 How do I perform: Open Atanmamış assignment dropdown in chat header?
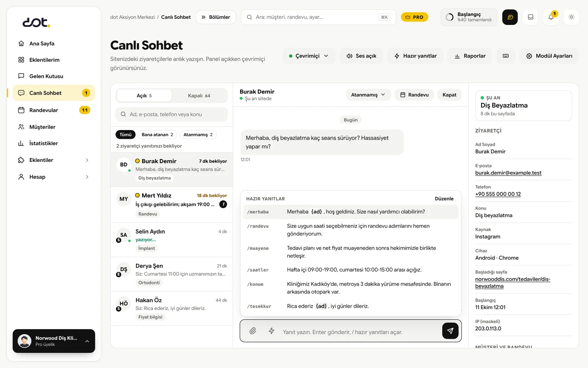coord(368,95)
